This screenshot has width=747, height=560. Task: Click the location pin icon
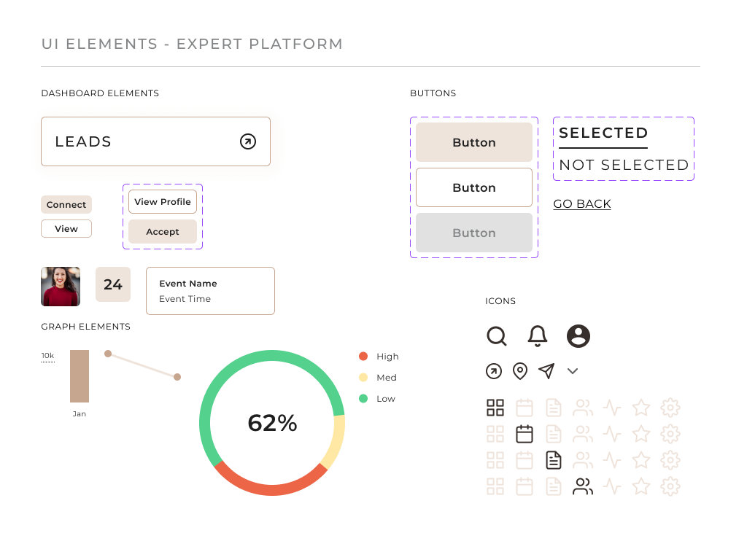520,371
